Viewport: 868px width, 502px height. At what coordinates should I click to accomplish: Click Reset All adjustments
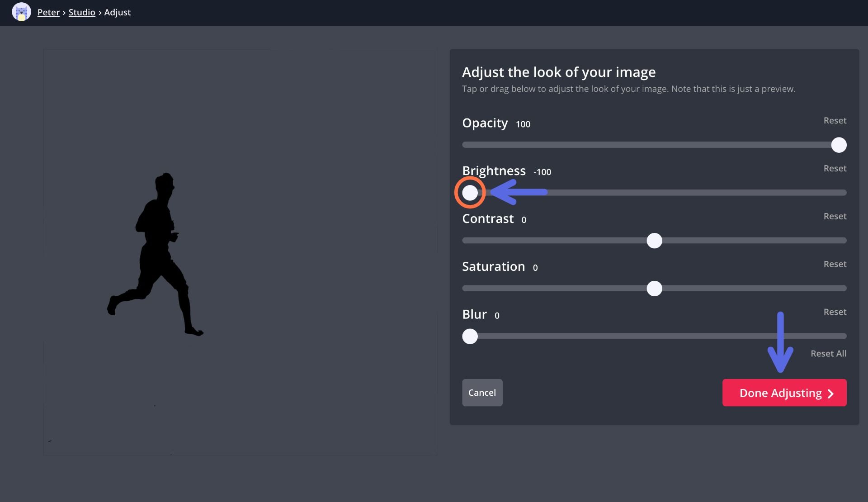828,354
